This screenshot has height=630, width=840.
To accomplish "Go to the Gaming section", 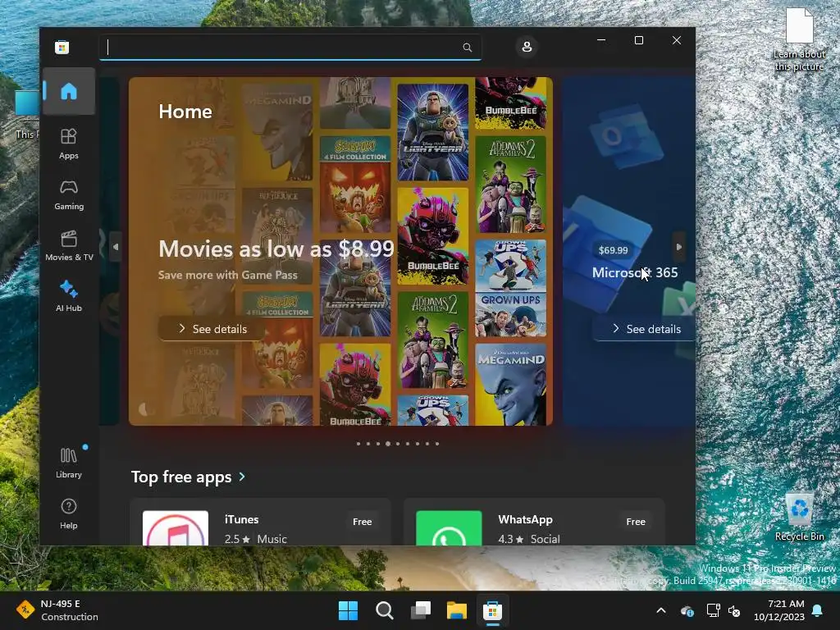I will tap(69, 195).
